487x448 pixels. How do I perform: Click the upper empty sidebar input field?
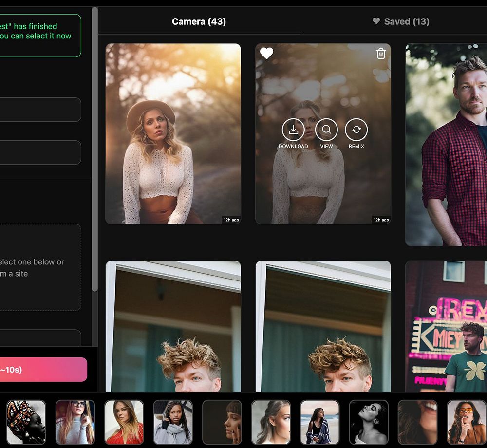(40, 110)
